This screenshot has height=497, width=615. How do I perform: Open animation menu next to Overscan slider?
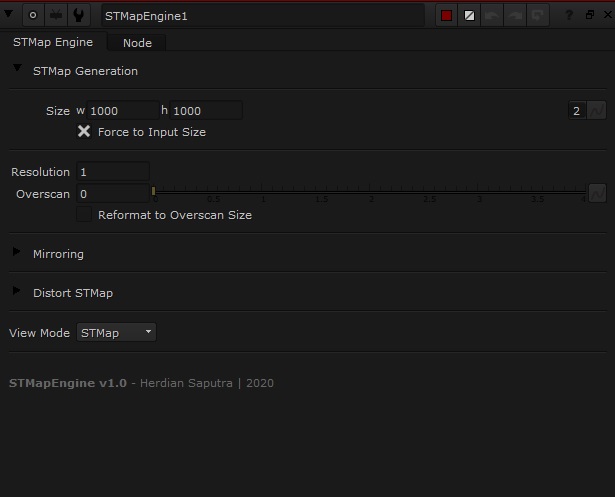pos(597,193)
